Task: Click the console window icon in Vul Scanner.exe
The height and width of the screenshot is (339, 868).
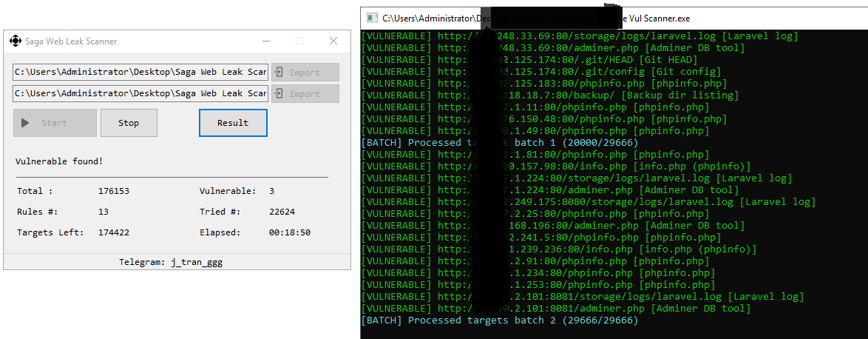Action: pyautogui.click(x=373, y=19)
